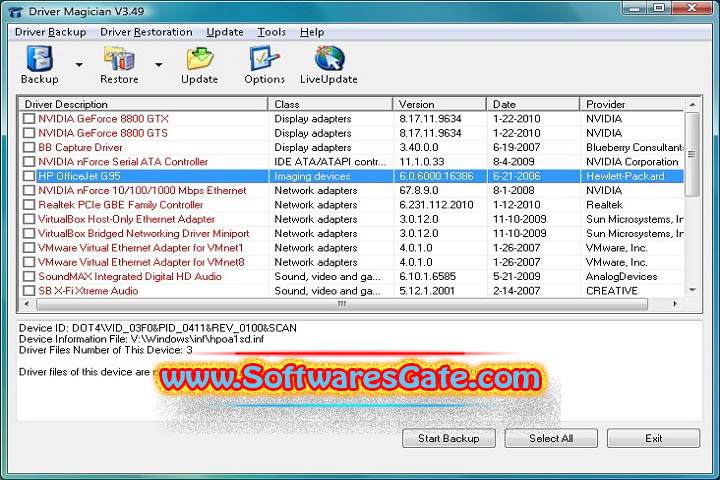The width and height of the screenshot is (720, 480).
Task: Click the horizontal scrollbar thumb
Action: 342,304
